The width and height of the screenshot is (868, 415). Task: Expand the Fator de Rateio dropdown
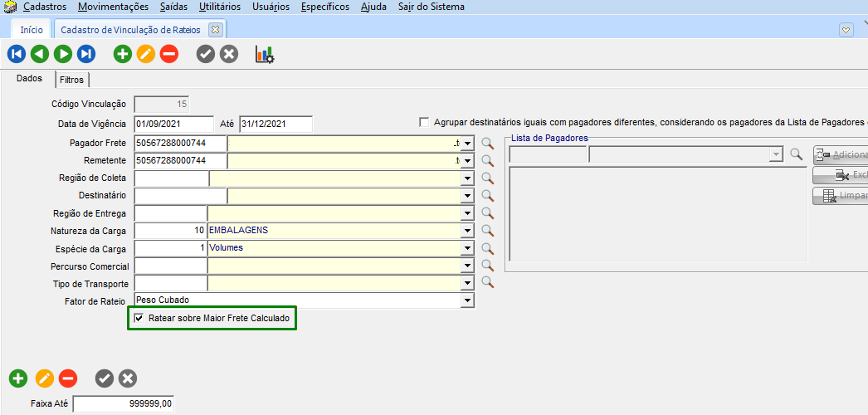point(467,300)
